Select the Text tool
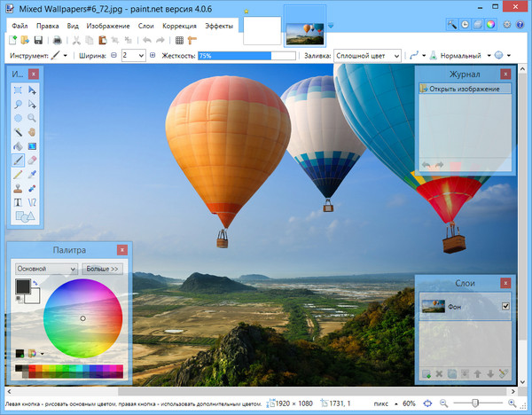532x415 pixels. click(18, 201)
